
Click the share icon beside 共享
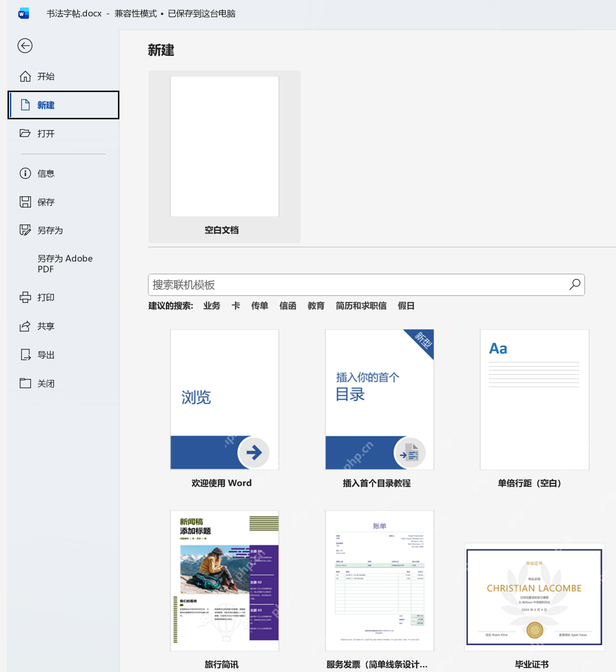[25, 326]
